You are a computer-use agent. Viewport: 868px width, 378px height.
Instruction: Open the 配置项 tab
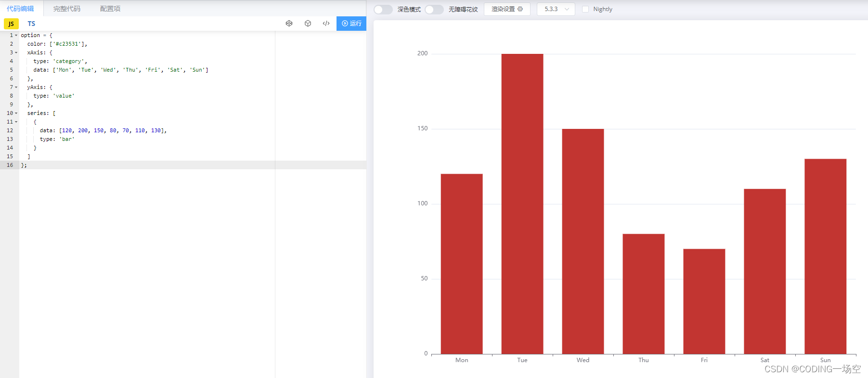point(110,9)
